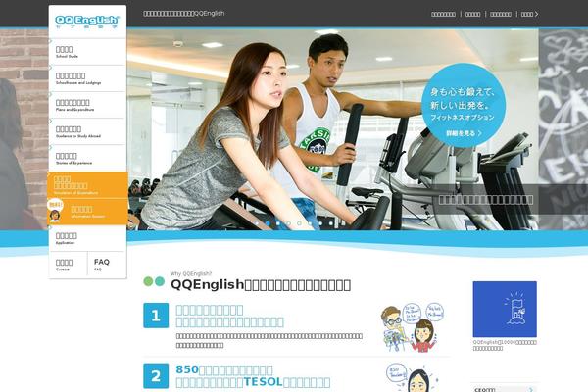This screenshot has width=588, height=392.
Task: Open Schoolhouse and Lodgings menu item
Action: 87,78
